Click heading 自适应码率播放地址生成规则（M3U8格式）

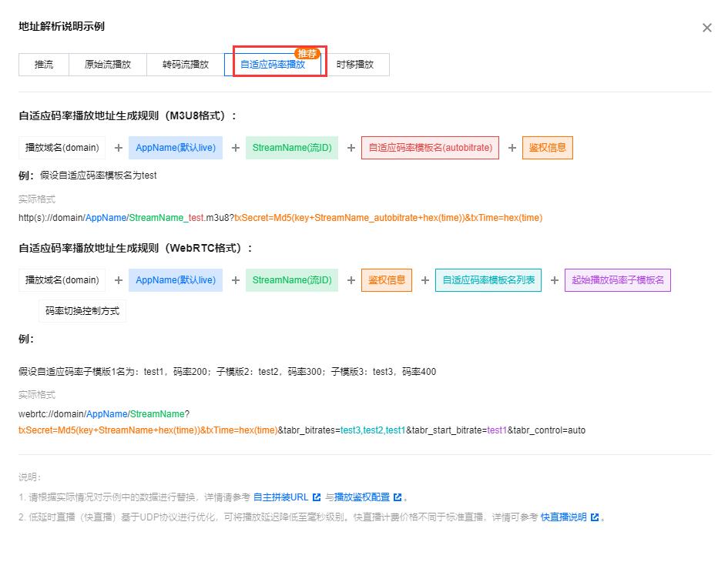(x=128, y=115)
